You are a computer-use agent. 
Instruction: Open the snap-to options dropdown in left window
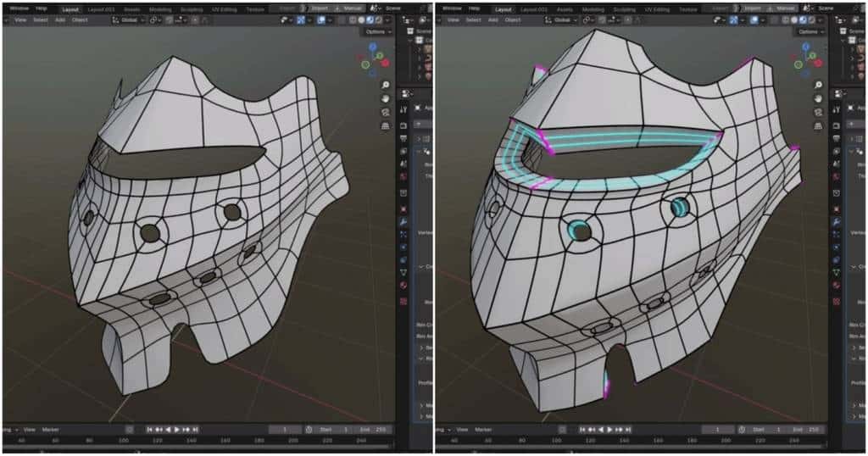click(x=181, y=20)
